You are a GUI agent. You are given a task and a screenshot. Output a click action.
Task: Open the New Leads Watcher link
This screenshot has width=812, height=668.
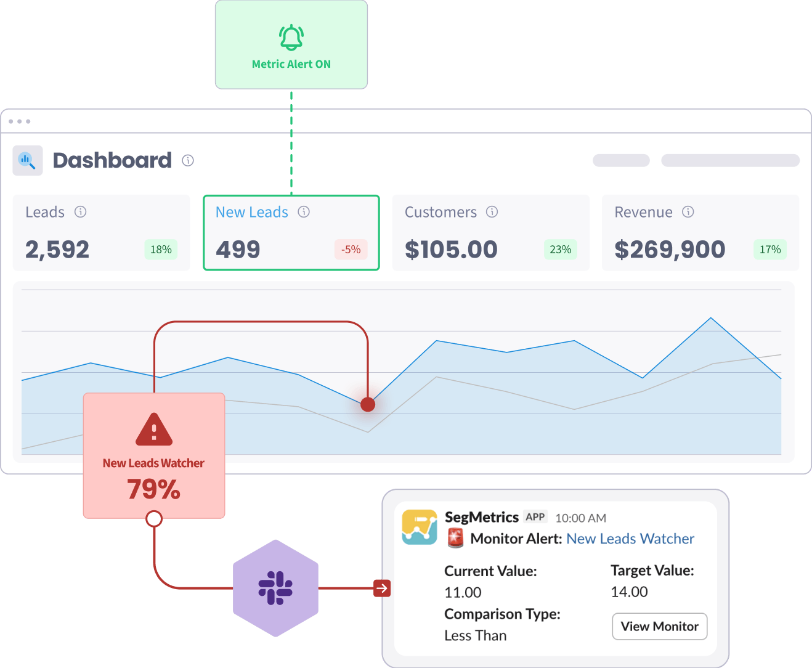click(630, 539)
